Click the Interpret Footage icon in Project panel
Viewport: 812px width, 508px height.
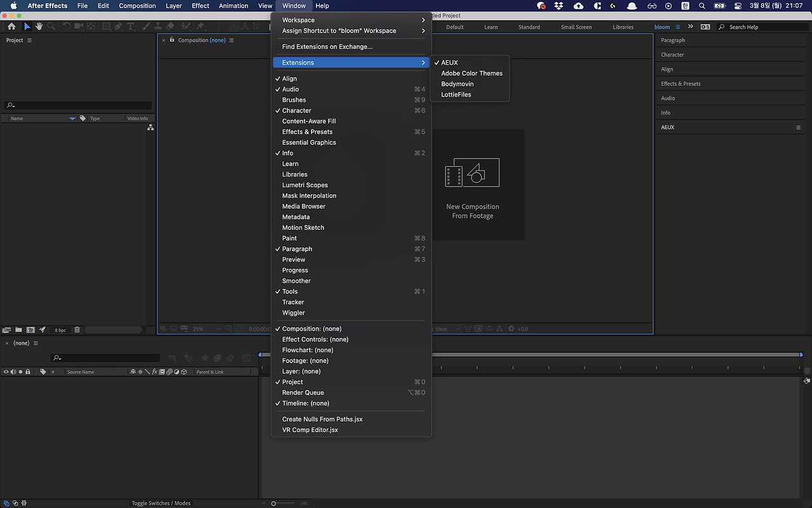pos(7,330)
